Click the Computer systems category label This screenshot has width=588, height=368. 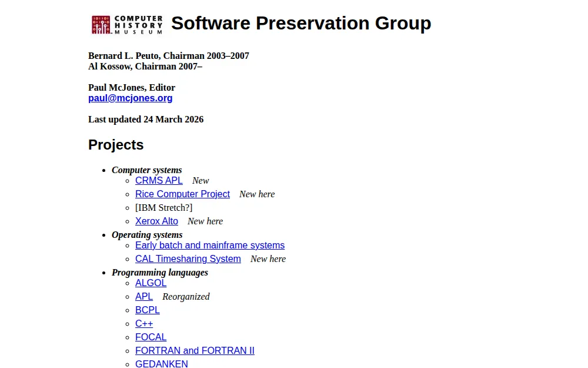[x=146, y=170]
